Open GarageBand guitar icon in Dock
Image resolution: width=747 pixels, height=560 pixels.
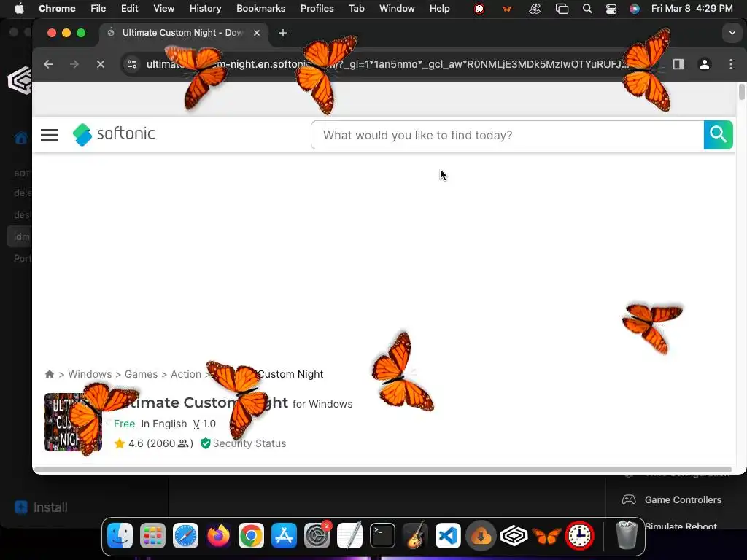coord(415,536)
